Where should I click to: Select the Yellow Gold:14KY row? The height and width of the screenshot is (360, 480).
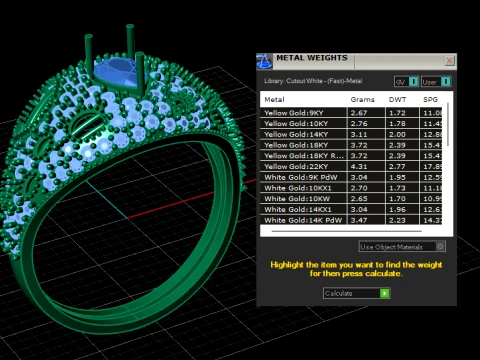coord(351,134)
